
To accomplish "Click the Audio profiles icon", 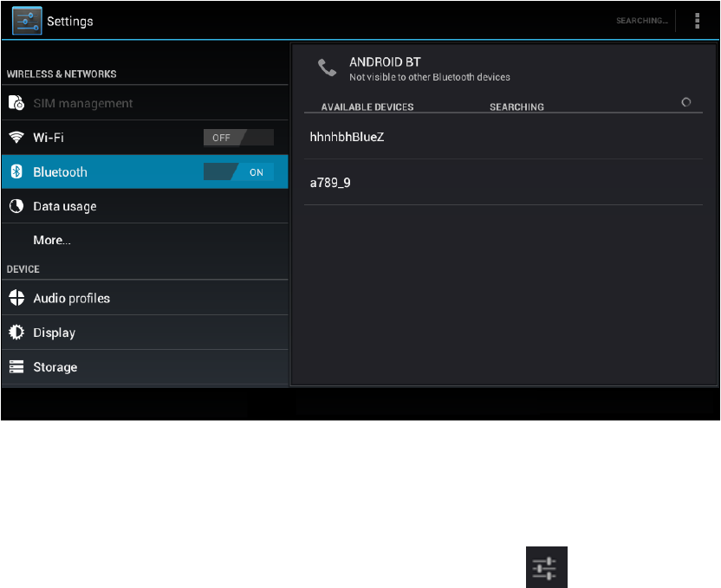I will [x=16, y=298].
